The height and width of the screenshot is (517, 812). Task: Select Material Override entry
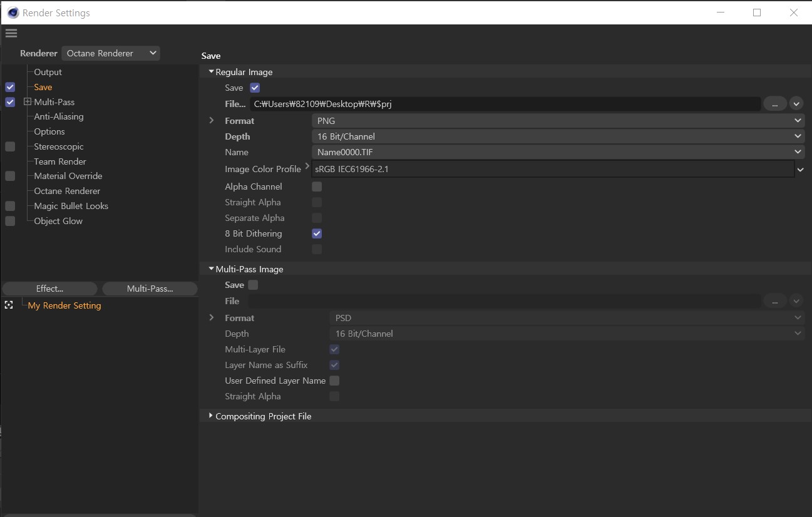point(68,176)
